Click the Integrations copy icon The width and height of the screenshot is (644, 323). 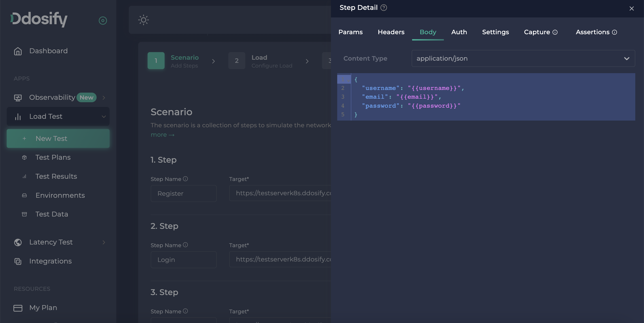18,261
